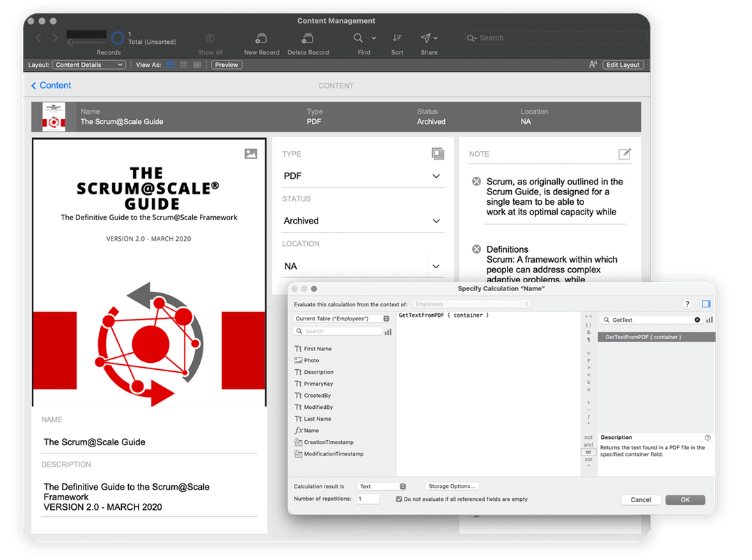
Task: Share the current record
Action: pyautogui.click(x=427, y=38)
